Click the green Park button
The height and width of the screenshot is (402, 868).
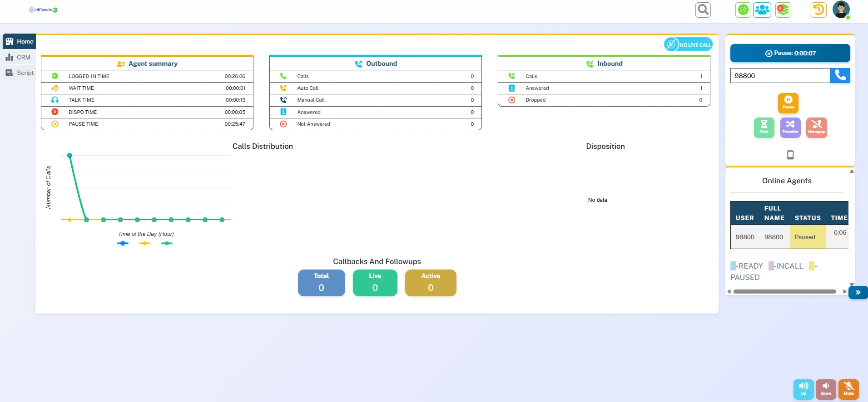tap(764, 127)
